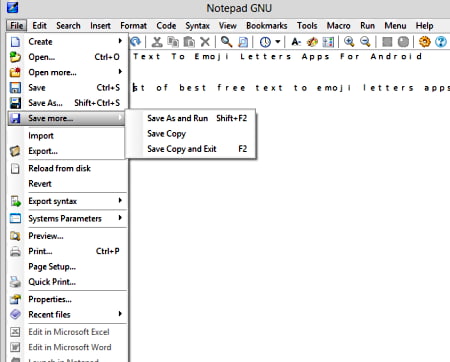Open the Insert menu
Image resolution: width=450 pixels, height=362 pixels.
click(x=100, y=25)
